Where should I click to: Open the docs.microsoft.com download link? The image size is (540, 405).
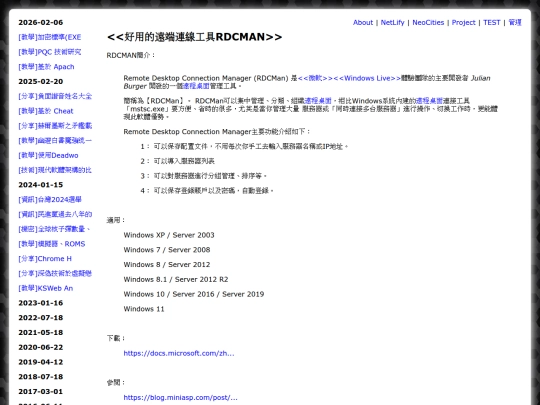pos(179,353)
